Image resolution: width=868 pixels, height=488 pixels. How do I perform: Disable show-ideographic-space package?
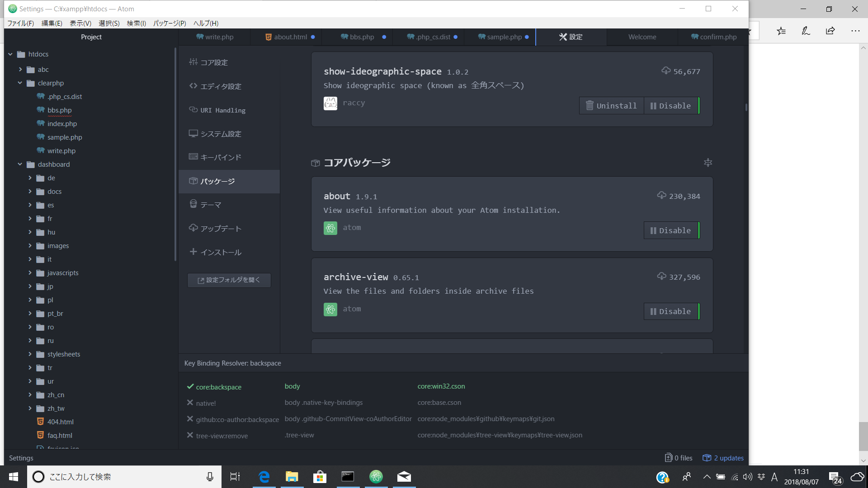(671, 106)
